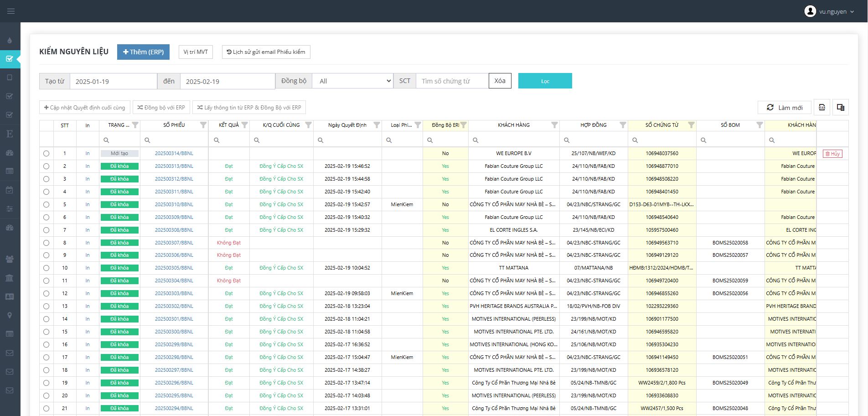Open filter for Ngày Quyết Định column

point(377,125)
